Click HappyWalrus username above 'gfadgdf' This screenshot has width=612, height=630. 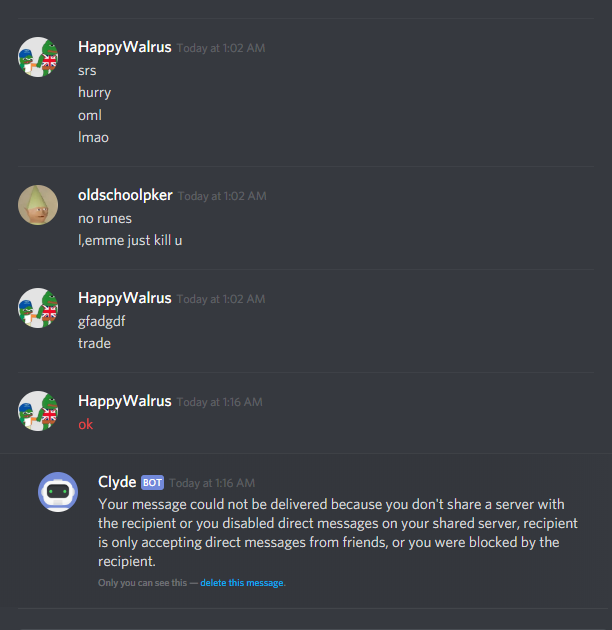[x=125, y=298]
